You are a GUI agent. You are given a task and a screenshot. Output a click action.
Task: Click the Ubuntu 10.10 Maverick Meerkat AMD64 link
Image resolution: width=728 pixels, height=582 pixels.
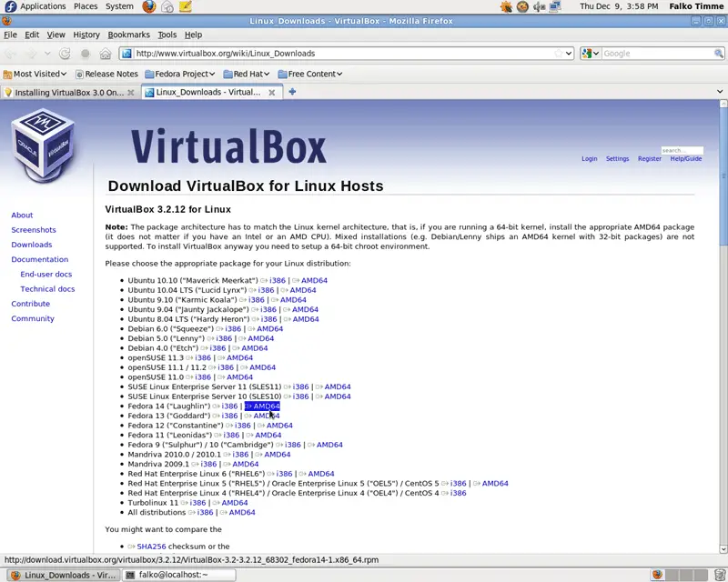click(314, 280)
